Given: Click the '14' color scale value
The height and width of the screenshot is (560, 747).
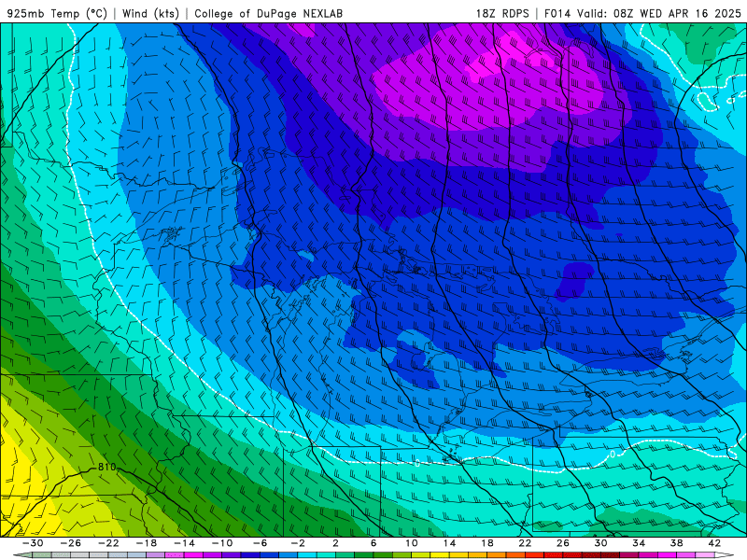Looking at the screenshot, I should [449, 543].
